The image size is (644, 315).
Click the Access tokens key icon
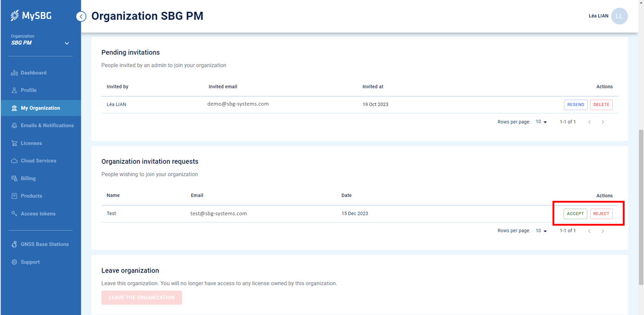click(x=14, y=214)
